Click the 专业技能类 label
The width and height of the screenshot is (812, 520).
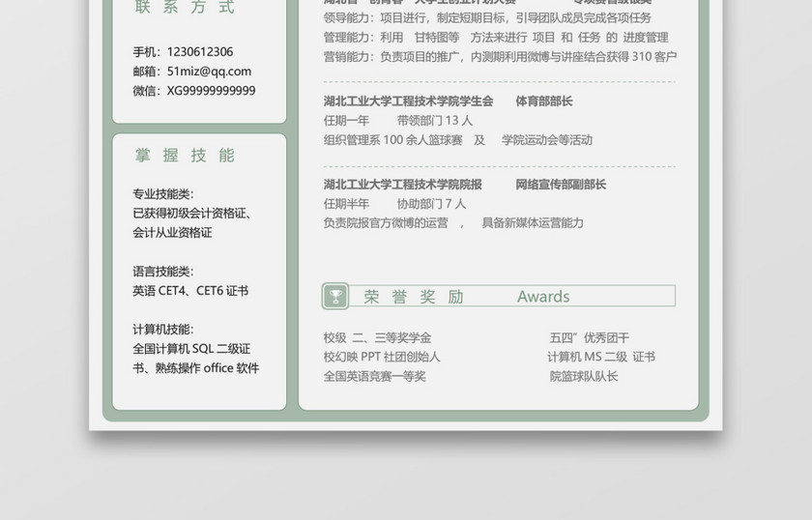point(163,194)
